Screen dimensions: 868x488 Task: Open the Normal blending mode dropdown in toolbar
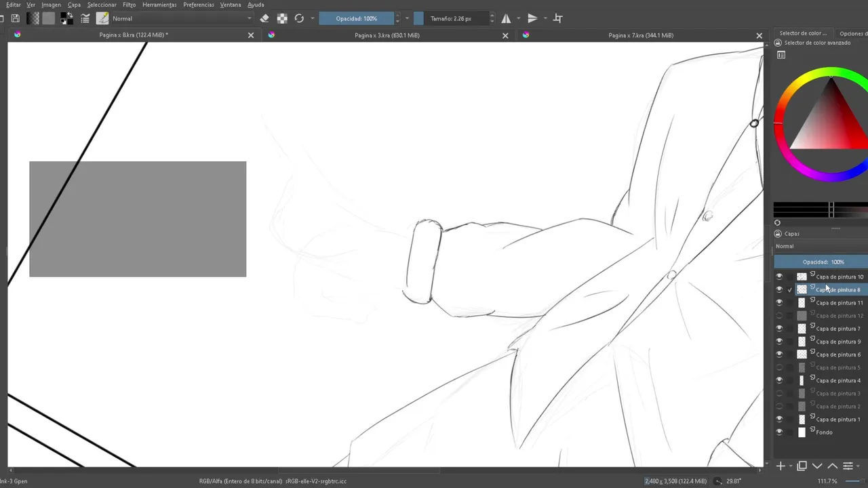click(182, 18)
